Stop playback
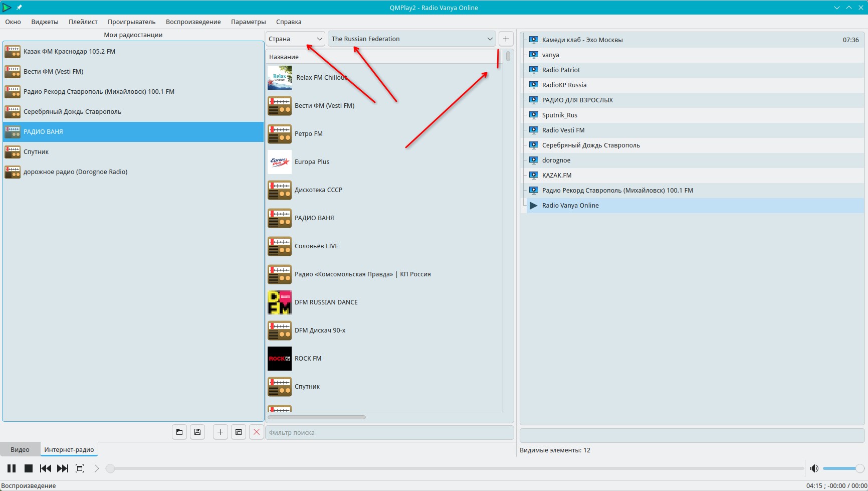 [x=29, y=468]
